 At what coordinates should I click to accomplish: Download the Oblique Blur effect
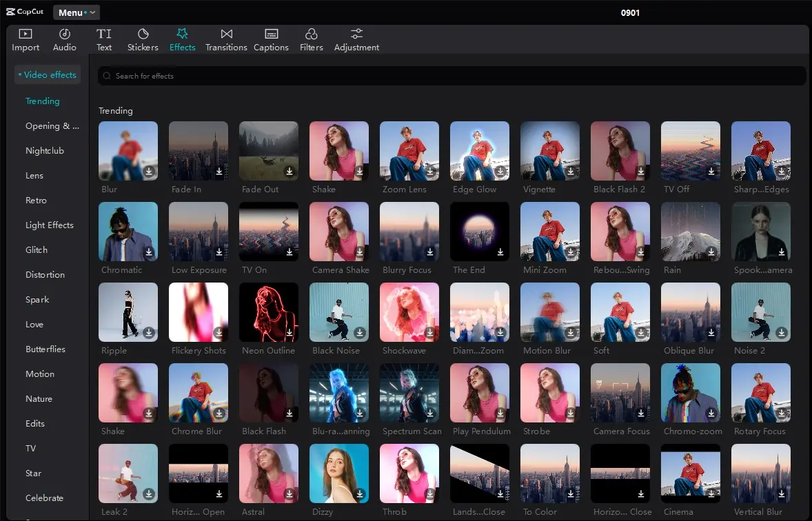click(x=711, y=332)
